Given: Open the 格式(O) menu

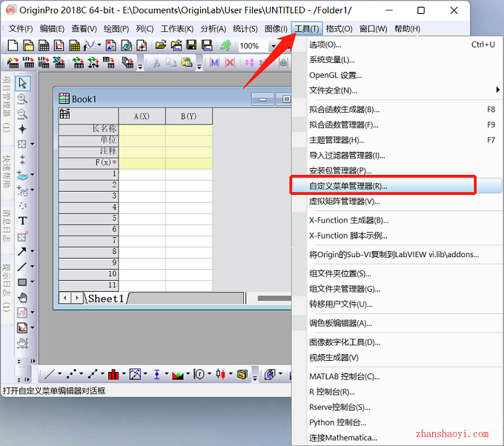Looking at the screenshot, I should (x=339, y=29).
